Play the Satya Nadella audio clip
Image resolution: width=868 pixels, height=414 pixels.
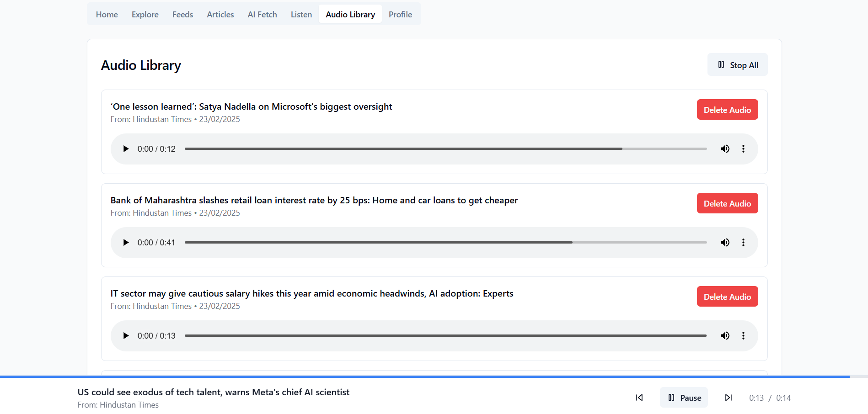pyautogui.click(x=126, y=149)
